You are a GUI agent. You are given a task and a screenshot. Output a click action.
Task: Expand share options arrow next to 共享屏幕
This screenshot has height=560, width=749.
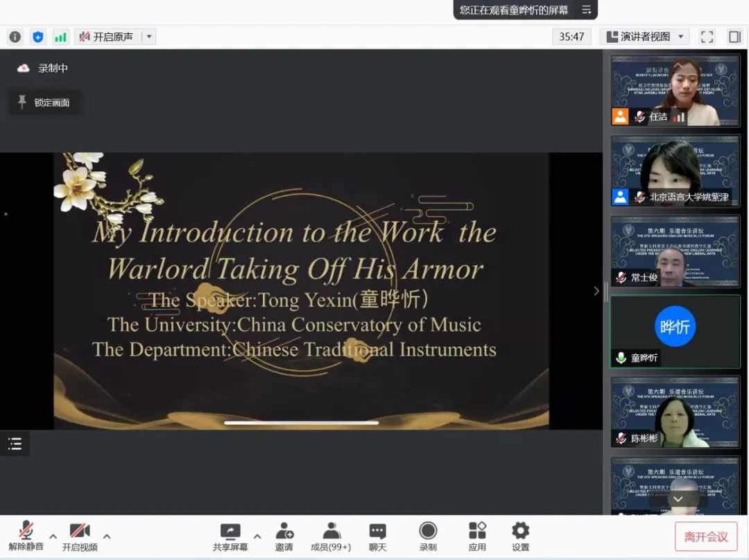(x=257, y=536)
